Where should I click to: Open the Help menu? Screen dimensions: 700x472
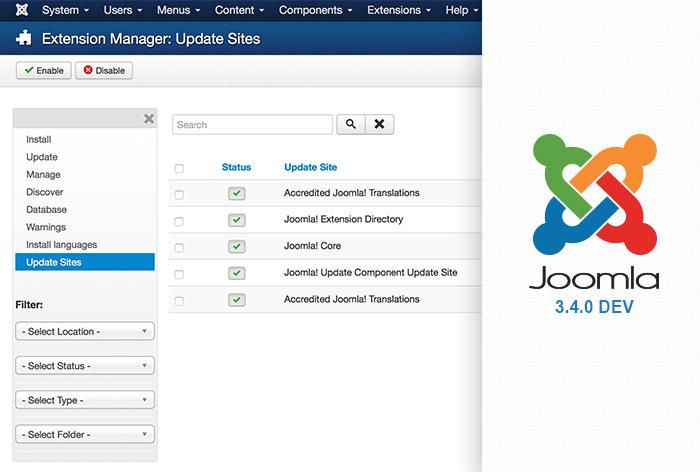[462, 10]
